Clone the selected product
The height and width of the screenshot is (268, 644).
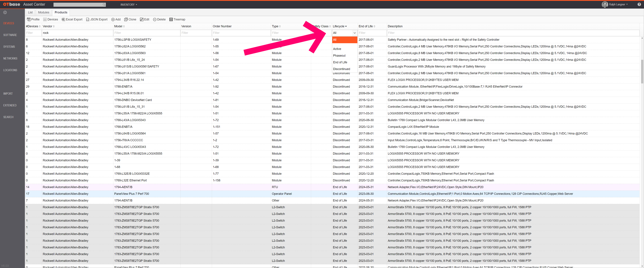point(130,19)
